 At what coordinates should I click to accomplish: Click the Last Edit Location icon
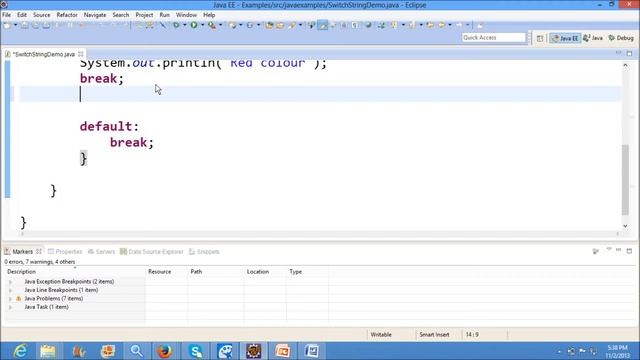click(430, 25)
